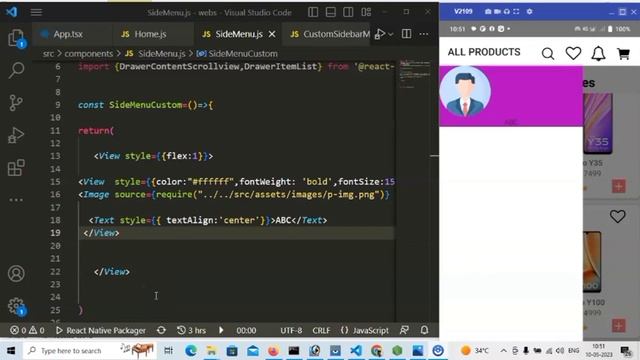Image resolution: width=640 pixels, height=360 pixels.
Task: Open the Mail app from taskbar
Action: [x=253, y=350]
